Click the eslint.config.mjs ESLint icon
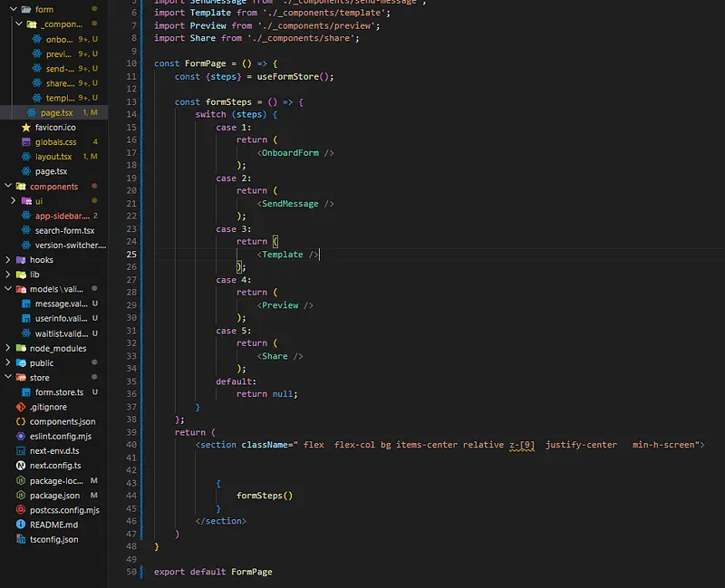The width and height of the screenshot is (725, 588). [x=21, y=437]
